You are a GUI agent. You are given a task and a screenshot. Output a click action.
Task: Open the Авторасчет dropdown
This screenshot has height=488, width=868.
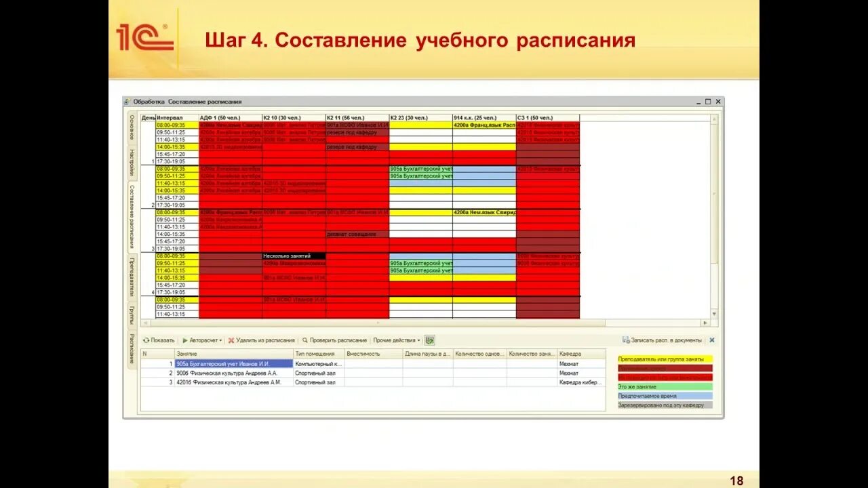click(x=202, y=340)
